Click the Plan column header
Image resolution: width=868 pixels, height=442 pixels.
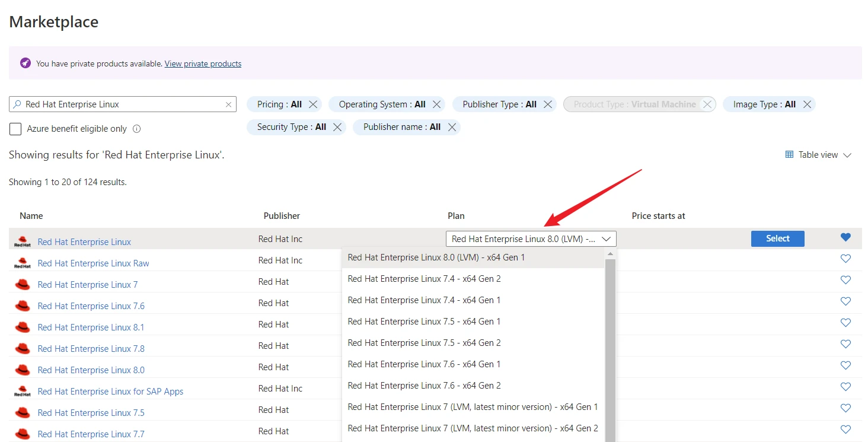click(x=456, y=216)
